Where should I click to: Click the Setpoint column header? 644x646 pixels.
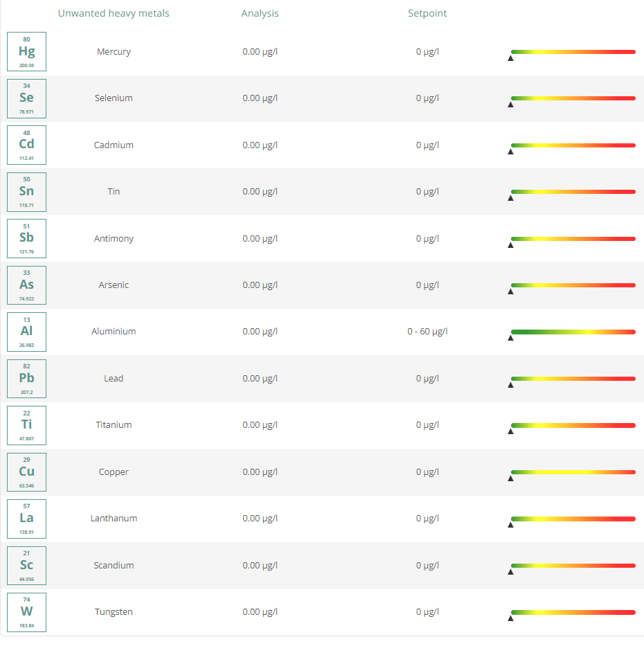click(427, 13)
